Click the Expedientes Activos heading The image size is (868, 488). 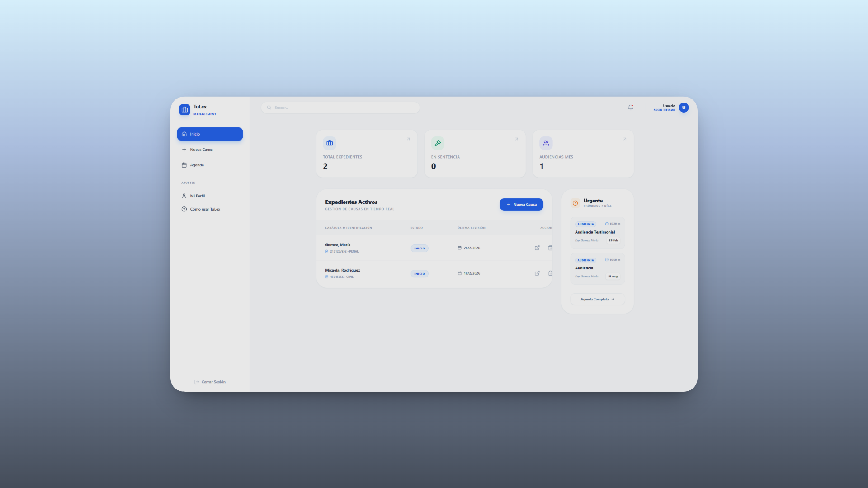click(351, 202)
